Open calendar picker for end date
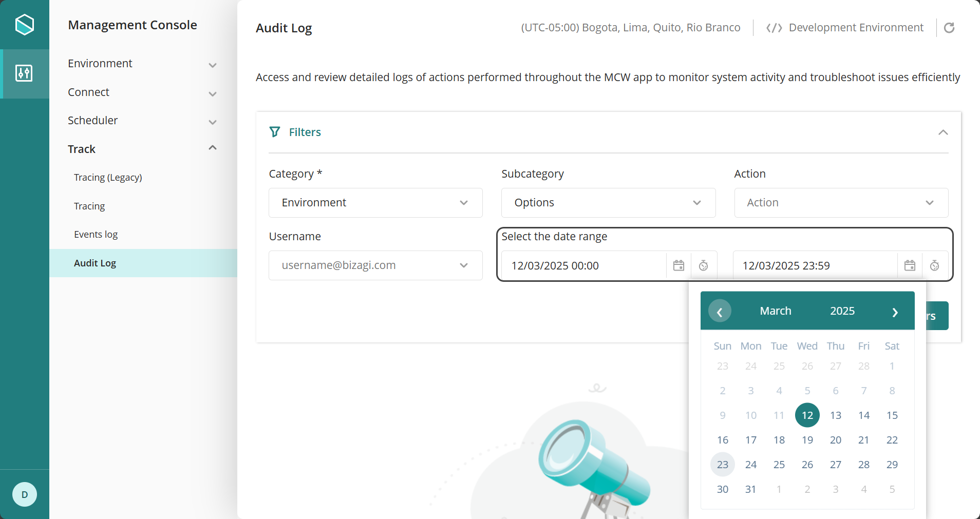This screenshot has height=519, width=980. pyautogui.click(x=909, y=265)
